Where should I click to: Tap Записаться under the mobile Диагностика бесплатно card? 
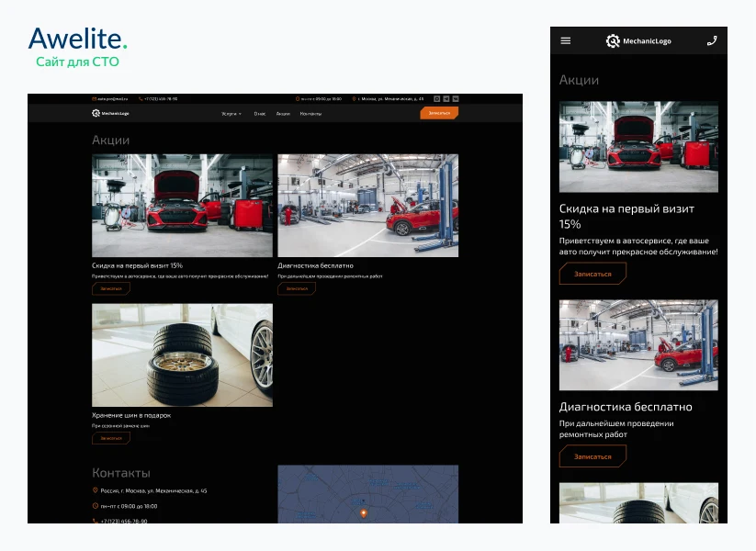click(592, 456)
